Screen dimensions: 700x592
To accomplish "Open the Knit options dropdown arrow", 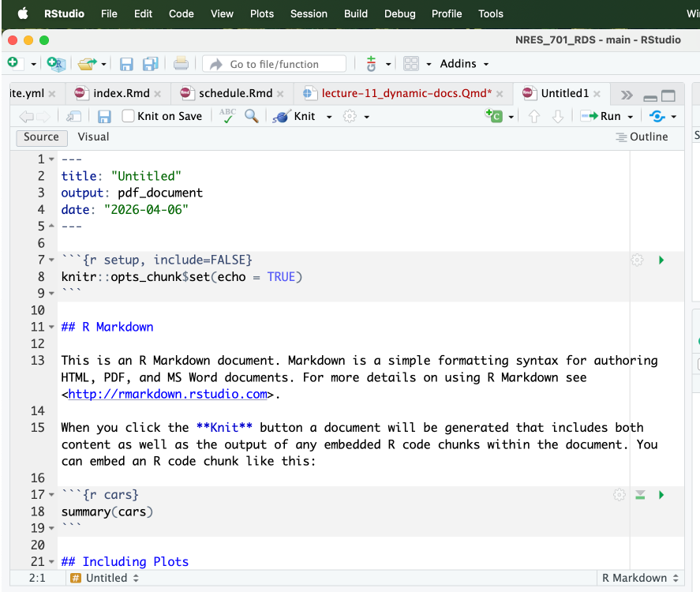I will (x=329, y=117).
